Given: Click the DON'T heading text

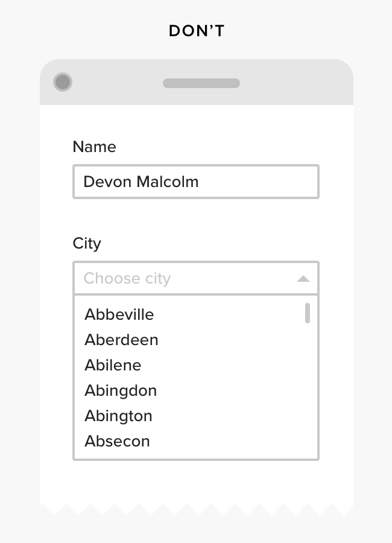Looking at the screenshot, I should pos(197,31).
